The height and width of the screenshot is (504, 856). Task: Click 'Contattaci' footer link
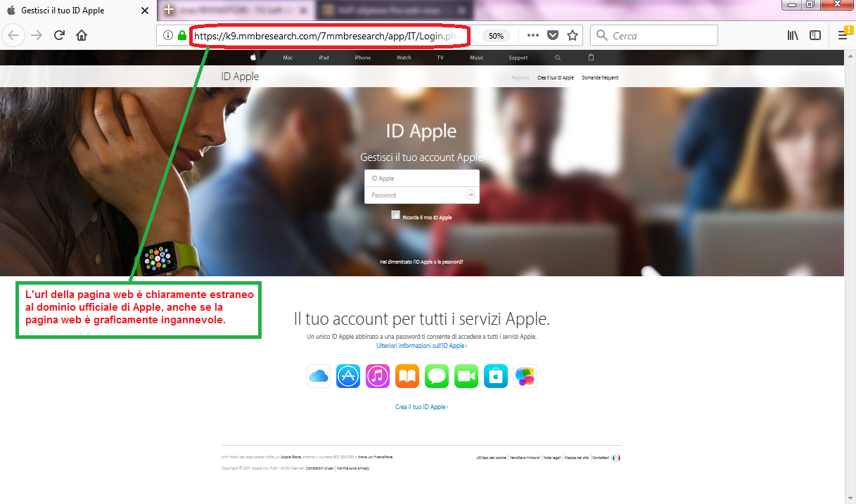click(601, 458)
